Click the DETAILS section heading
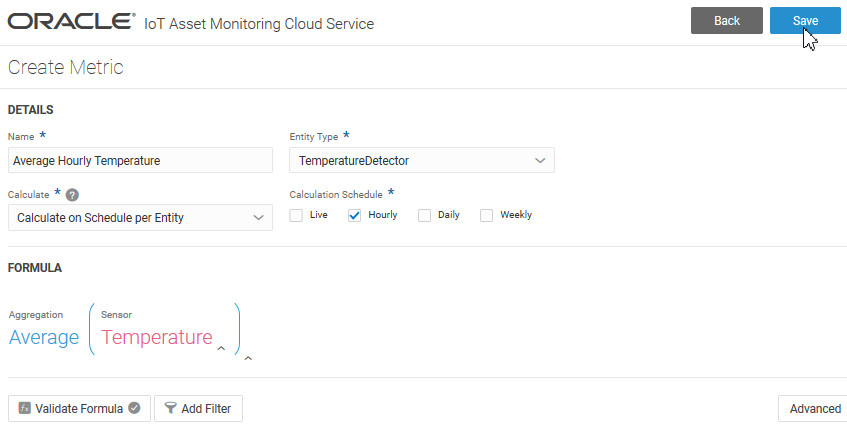847x431 pixels. (30, 110)
